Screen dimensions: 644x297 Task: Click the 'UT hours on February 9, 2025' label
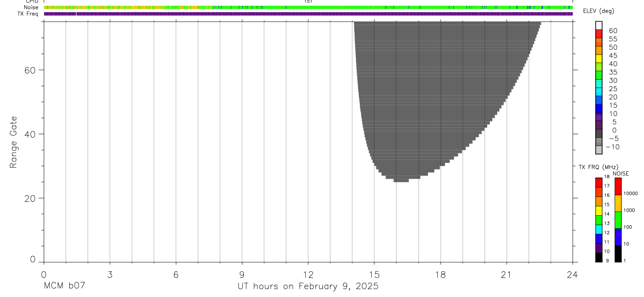[308, 287]
